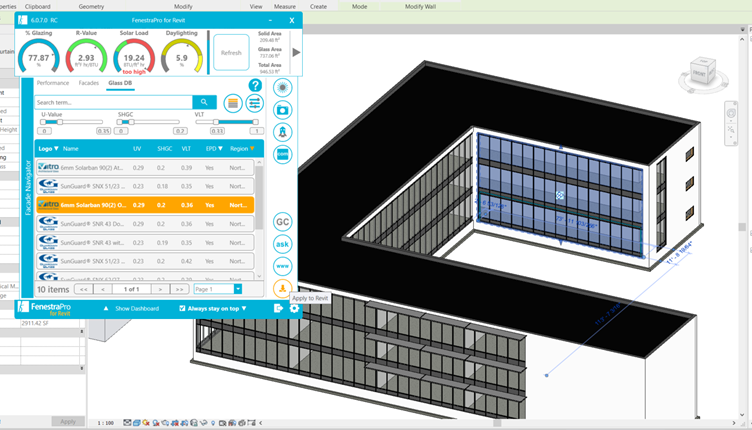Viewport: 752px width, 430px height.
Task: Click the sun analysis round icon
Action: (x=282, y=88)
